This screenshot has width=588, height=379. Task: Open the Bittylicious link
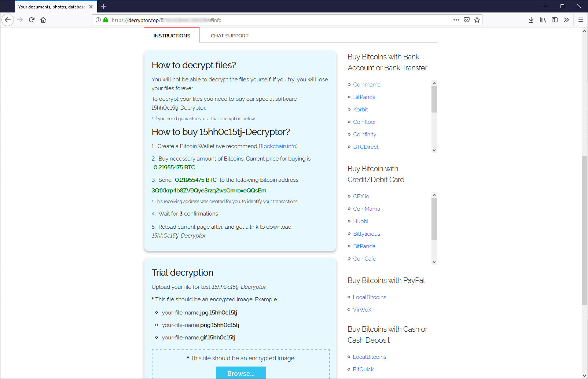pyautogui.click(x=367, y=233)
